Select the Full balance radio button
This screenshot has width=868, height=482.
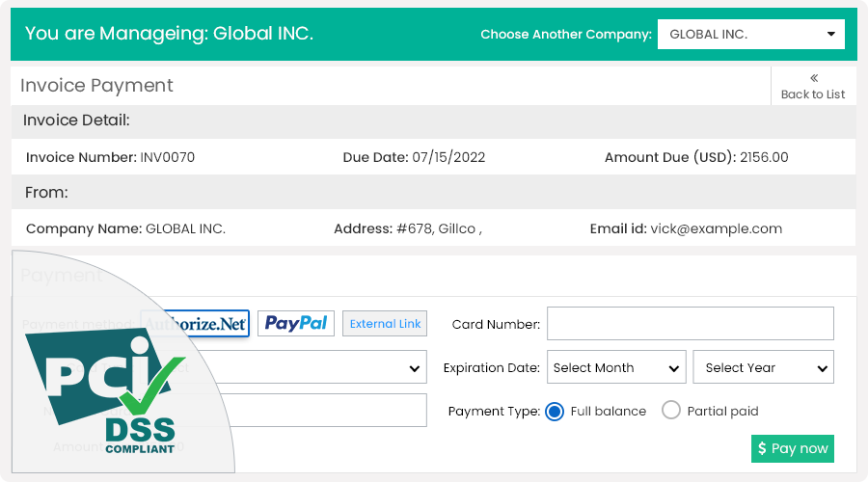point(555,412)
